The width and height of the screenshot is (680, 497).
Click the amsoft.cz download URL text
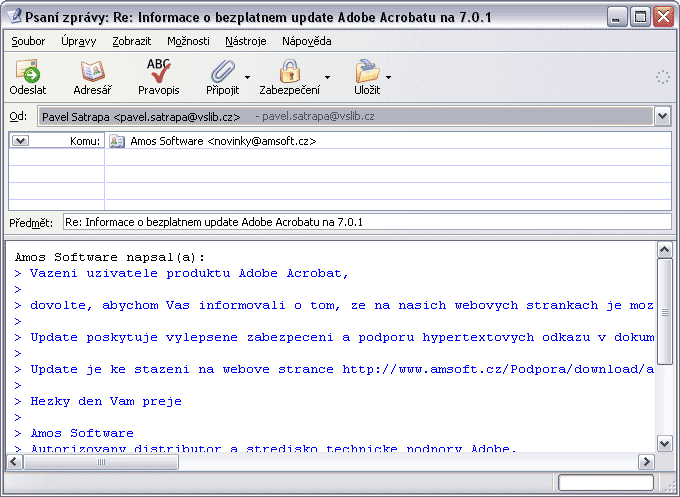coord(498,369)
